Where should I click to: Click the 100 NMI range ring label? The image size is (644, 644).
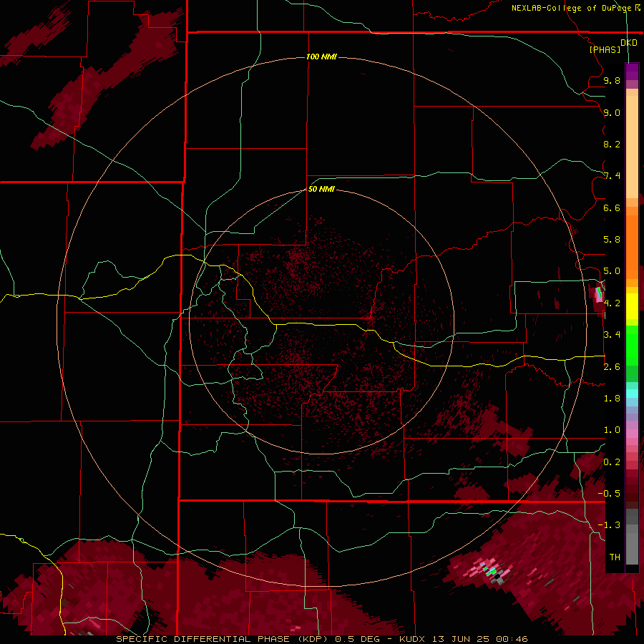coord(321,57)
